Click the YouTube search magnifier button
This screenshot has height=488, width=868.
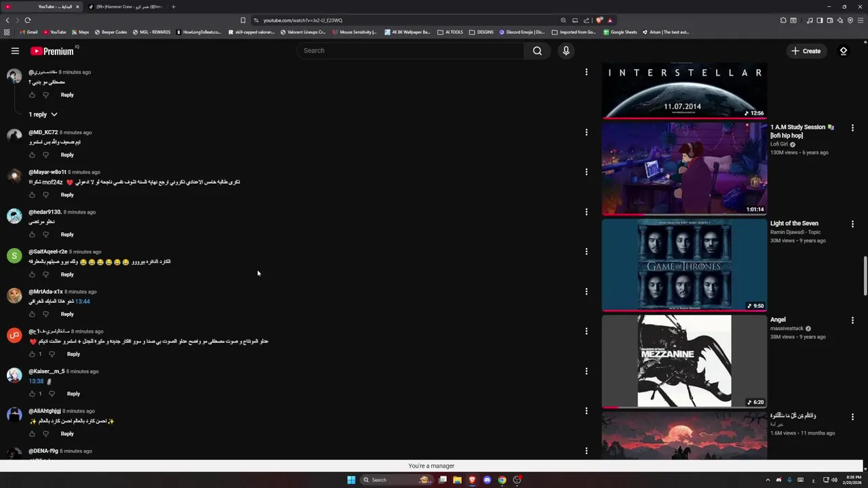537,51
